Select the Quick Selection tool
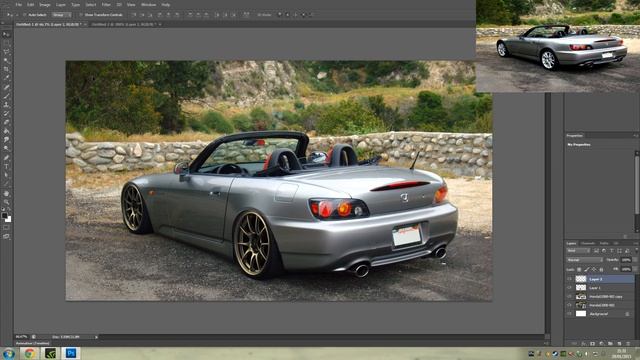The width and height of the screenshot is (640, 360). pyautogui.click(x=6, y=61)
